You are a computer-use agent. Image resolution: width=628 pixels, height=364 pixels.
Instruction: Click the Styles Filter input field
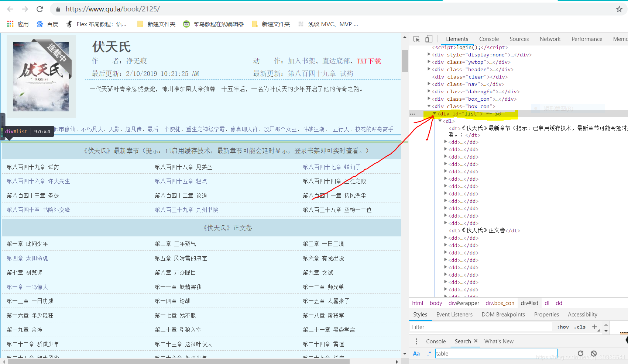[x=481, y=327]
